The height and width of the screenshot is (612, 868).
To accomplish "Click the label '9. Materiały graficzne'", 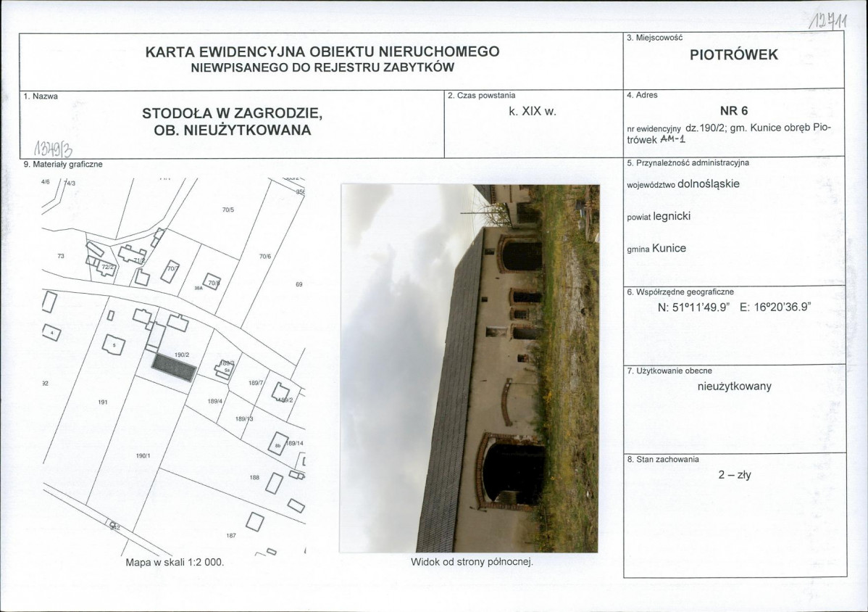I will coord(62,165).
